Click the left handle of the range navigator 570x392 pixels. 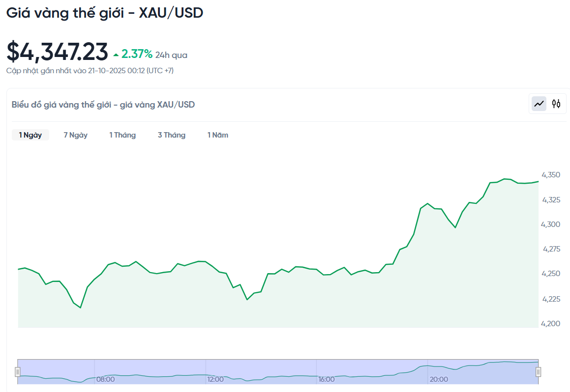tap(18, 372)
